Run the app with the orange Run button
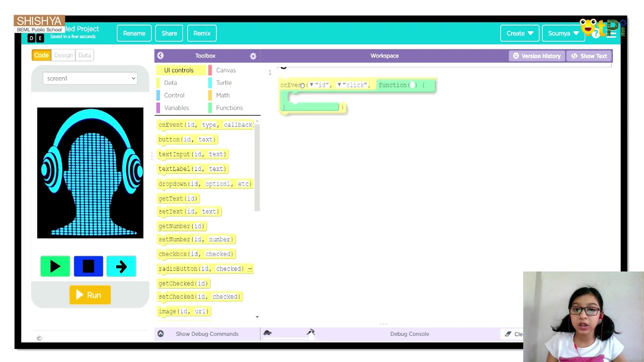This screenshot has width=644, height=362. 90,295
